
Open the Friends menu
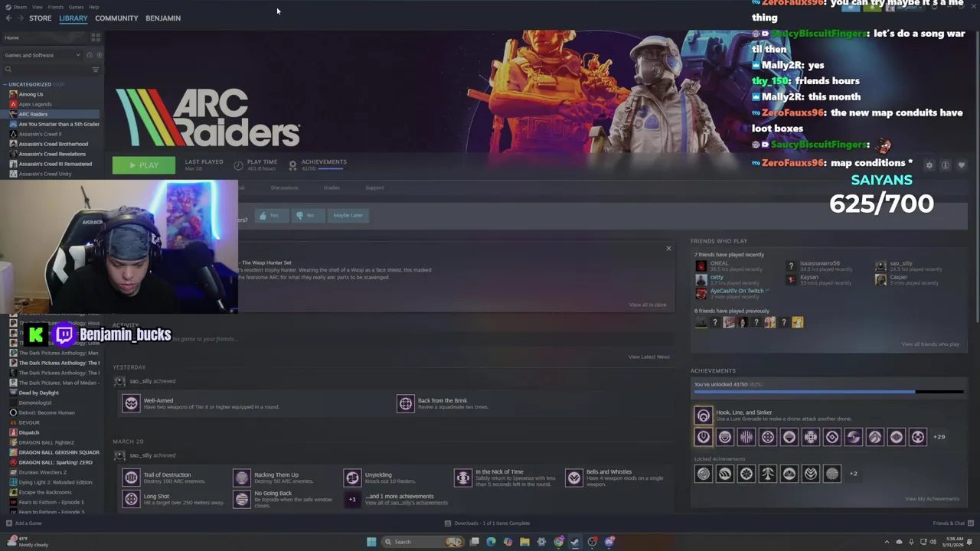(x=55, y=7)
